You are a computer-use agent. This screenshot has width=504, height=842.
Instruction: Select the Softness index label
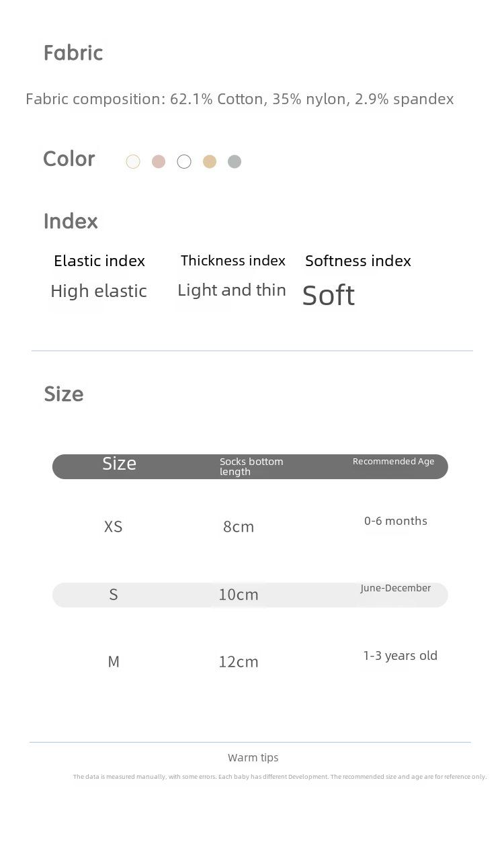(358, 261)
